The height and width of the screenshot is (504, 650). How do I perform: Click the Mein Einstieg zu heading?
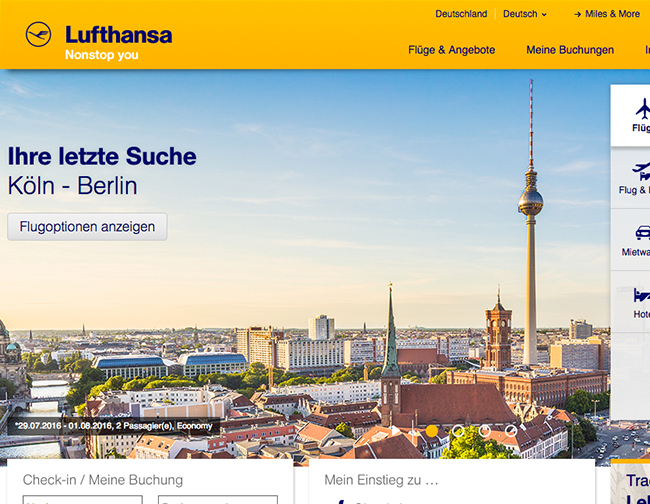pos(381,480)
